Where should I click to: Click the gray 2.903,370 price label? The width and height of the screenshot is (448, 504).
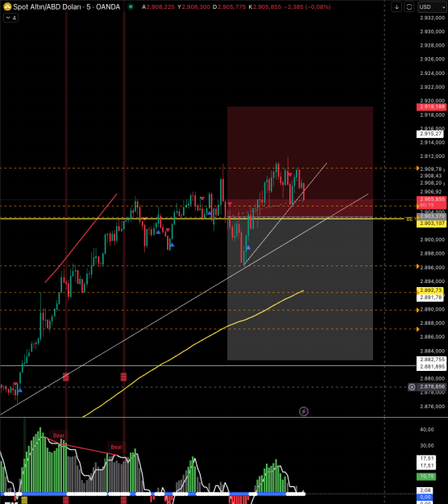click(431, 216)
